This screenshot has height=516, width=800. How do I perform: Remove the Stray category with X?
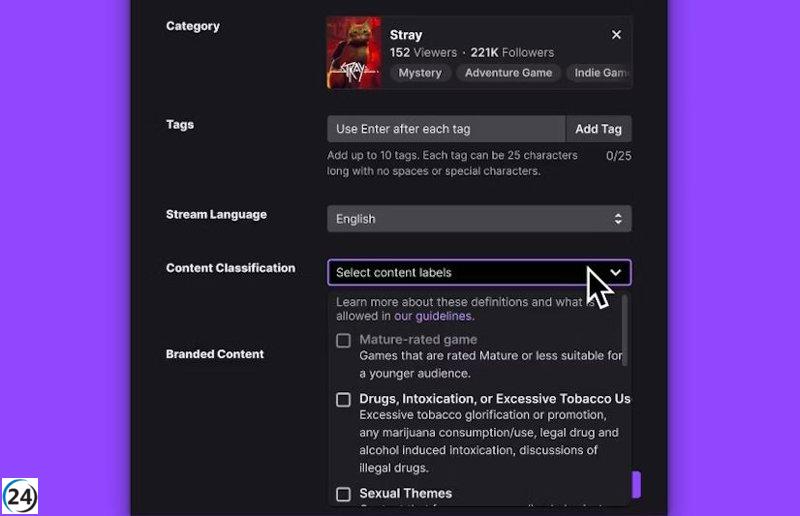(x=616, y=35)
